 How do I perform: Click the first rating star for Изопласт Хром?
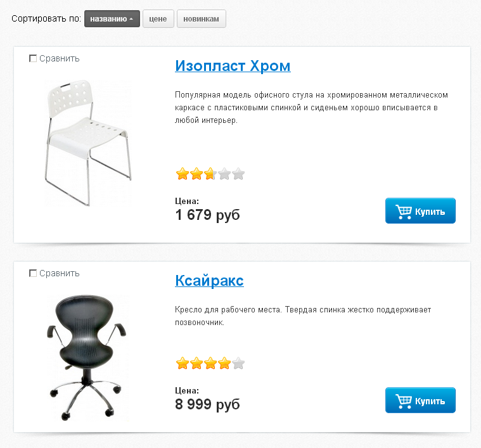click(182, 174)
